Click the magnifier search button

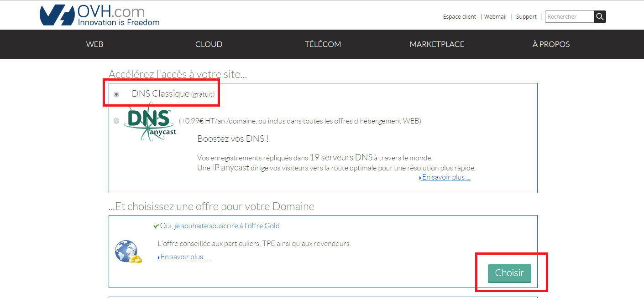pyautogui.click(x=600, y=16)
